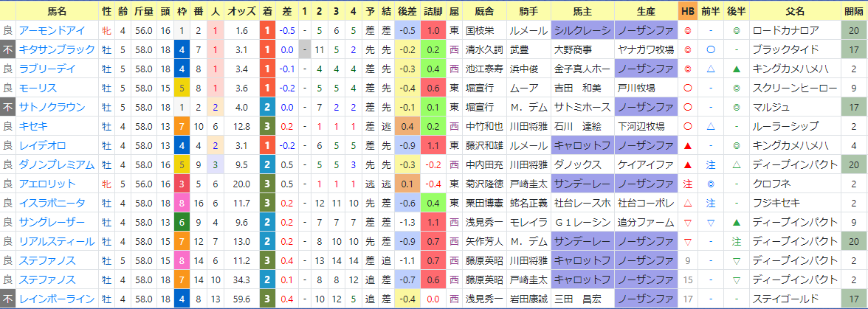This screenshot has height=309, width=868.
Task: Sort by the オッズ column header
Action: pos(241,11)
